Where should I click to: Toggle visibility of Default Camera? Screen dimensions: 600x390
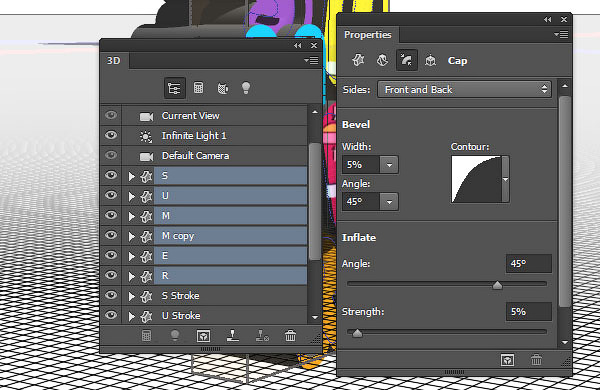pos(111,155)
